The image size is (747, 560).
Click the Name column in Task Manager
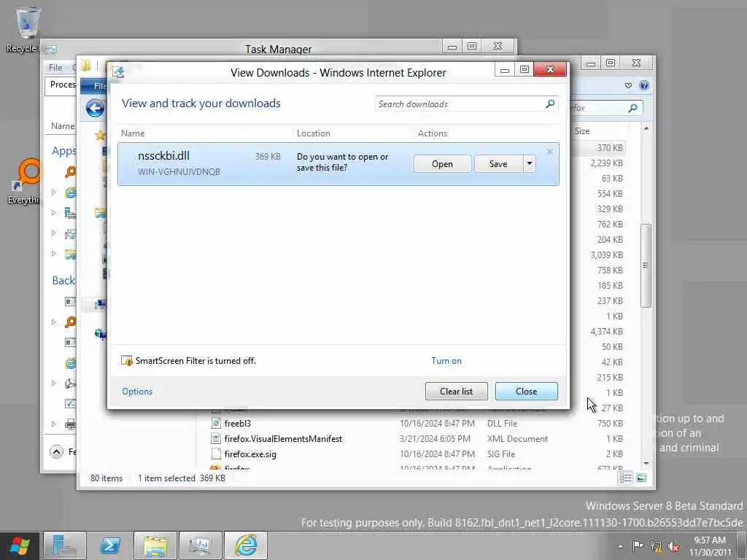point(63,126)
